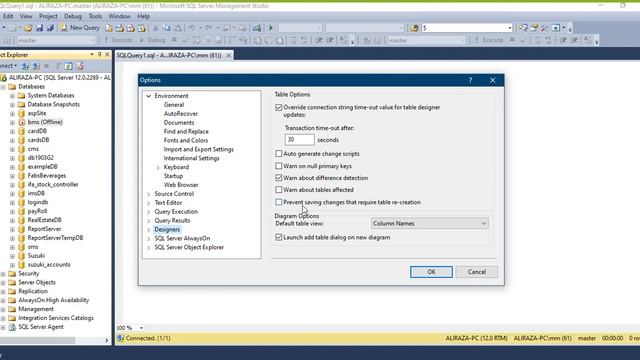Click the Analysis Services MDX Query icon
Screen dimensions: 640x360
pos(120,28)
